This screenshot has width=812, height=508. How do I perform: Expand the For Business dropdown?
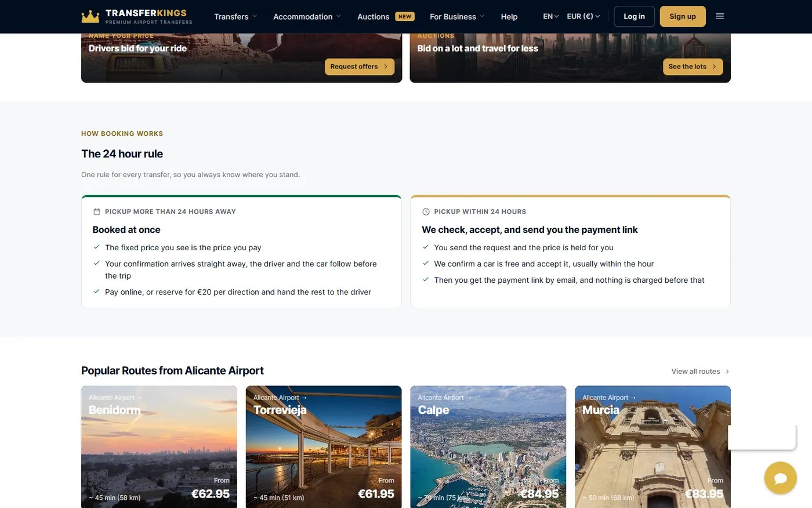point(457,17)
